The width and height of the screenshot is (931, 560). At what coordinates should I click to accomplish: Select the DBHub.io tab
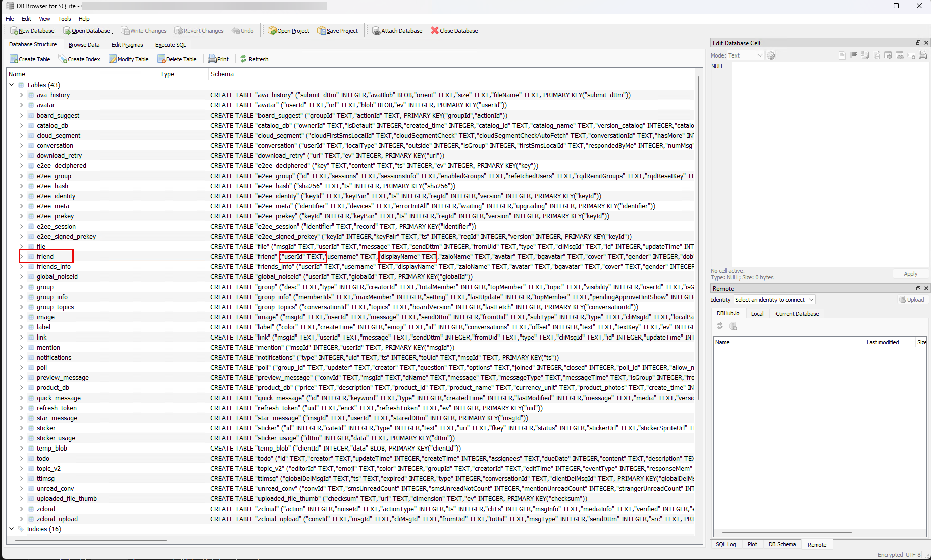(x=728, y=313)
